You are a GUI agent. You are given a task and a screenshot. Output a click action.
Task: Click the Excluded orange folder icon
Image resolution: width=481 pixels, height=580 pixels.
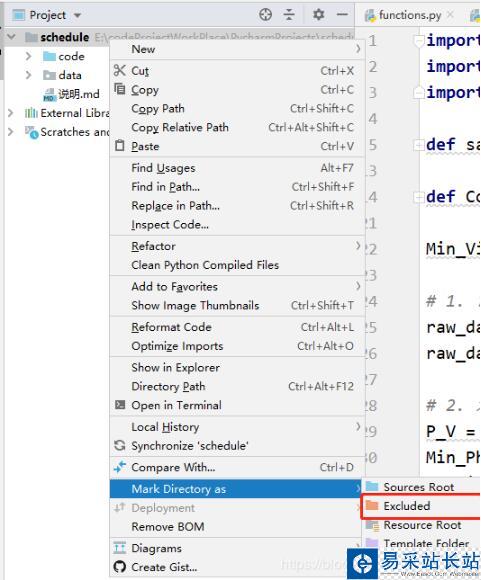372,505
